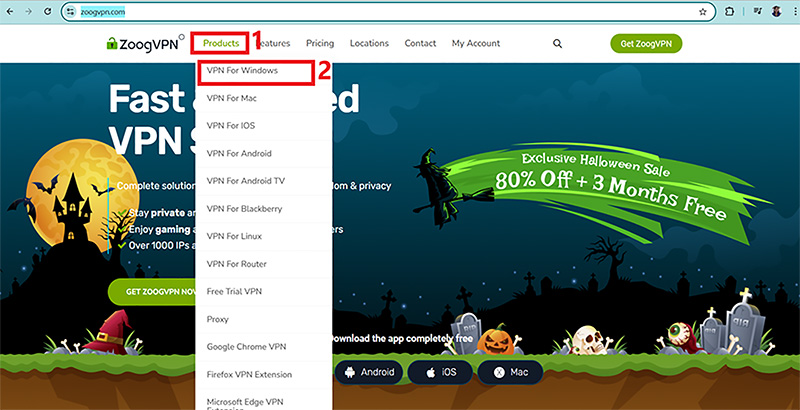Select VPN For iOS from dropdown
Image resolution: width=800 pixels, height=410 pixels.
click(x=263, y=126)
